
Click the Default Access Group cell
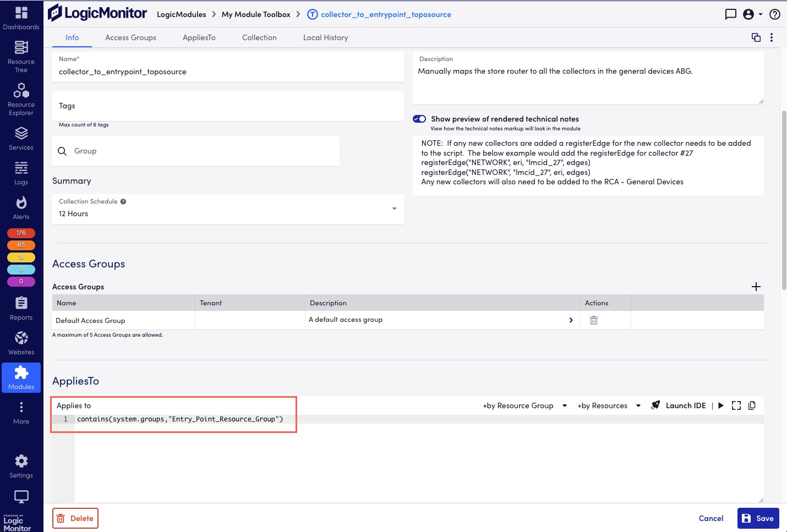click(123, 321)
